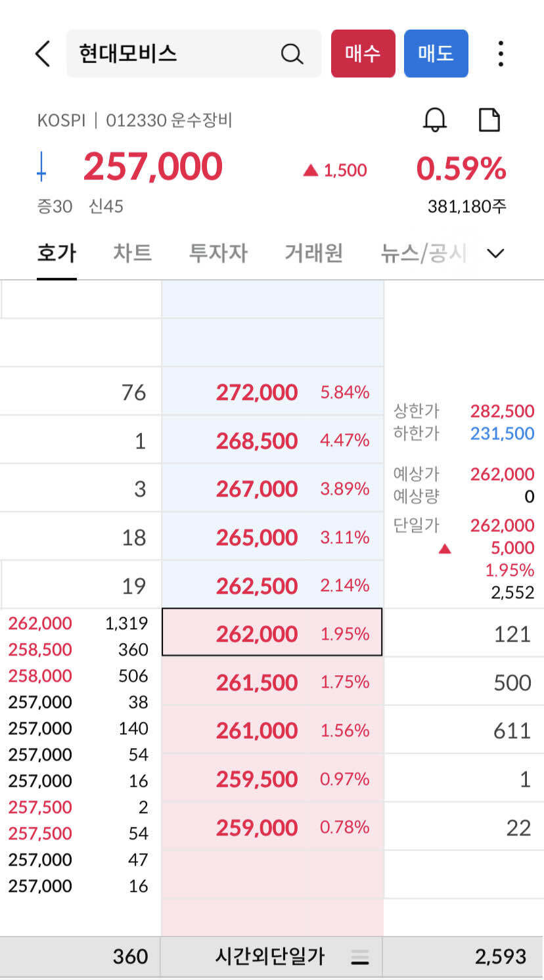Open the notification bell alert
544x980 pixels.
(x=436, y=120)
